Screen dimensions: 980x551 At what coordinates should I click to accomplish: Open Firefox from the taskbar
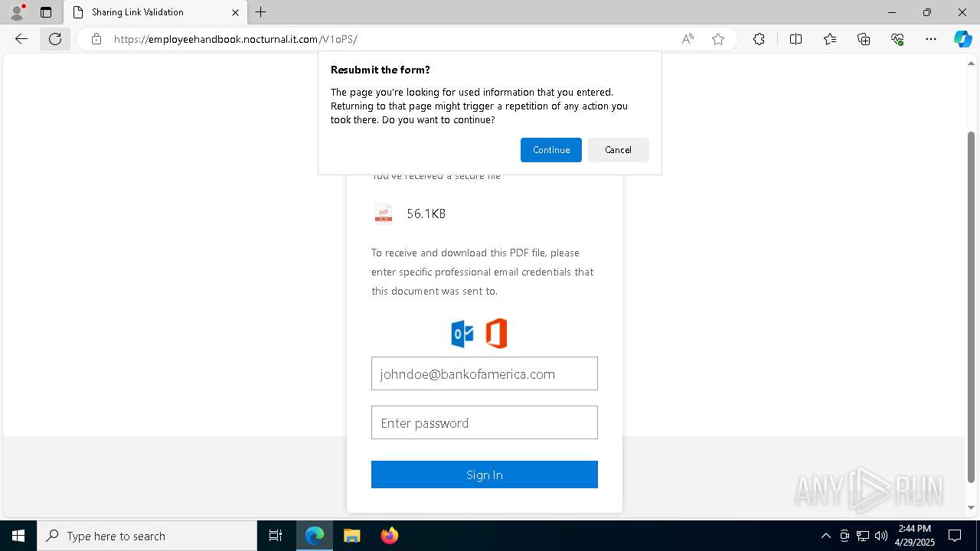pyautogui.click(x=390, y=536)
